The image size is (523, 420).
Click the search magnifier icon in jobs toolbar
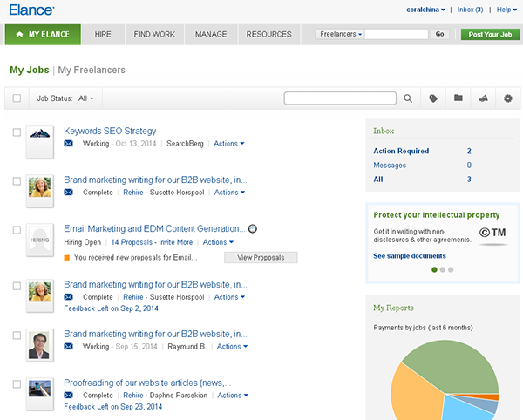click(x=408, y=98)
